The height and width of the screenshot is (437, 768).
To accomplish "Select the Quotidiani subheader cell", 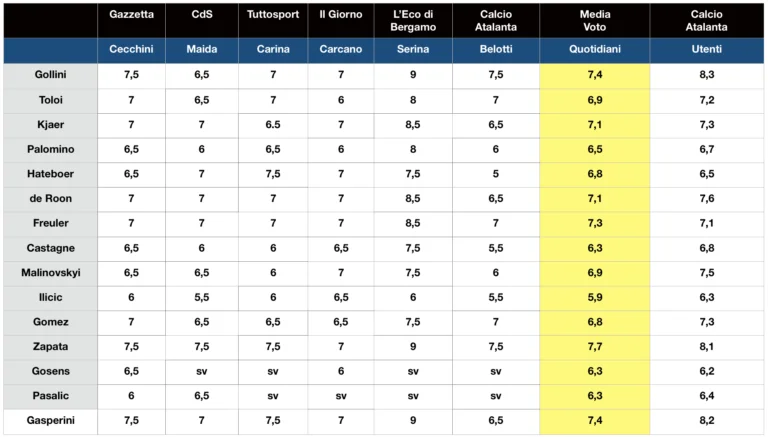I will click(594, 49).
